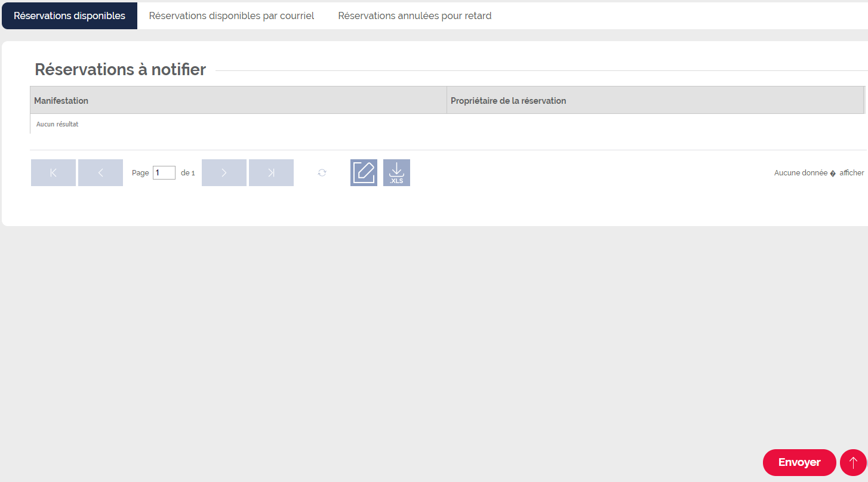Click the red scroll-to-top arrow button
This screenshot has height=482, width=868.
853,462
